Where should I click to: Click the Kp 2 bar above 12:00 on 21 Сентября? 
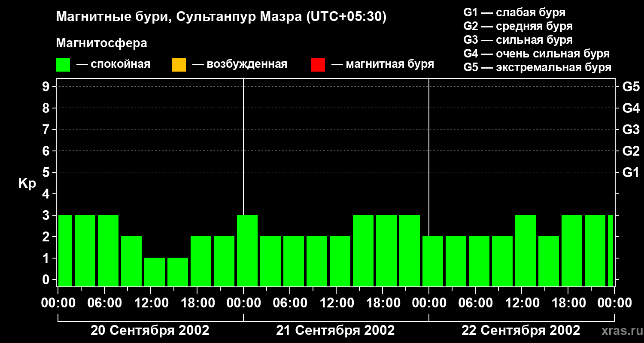pos(340,261)
